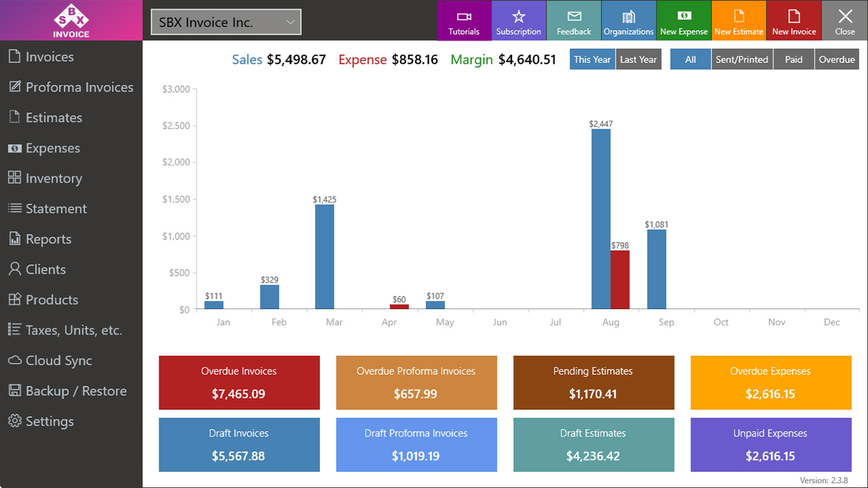Image resolution: width=868 pixels, height=488 pixels.
Task: Open the Overdue Expenses tile
Action: 771,383
